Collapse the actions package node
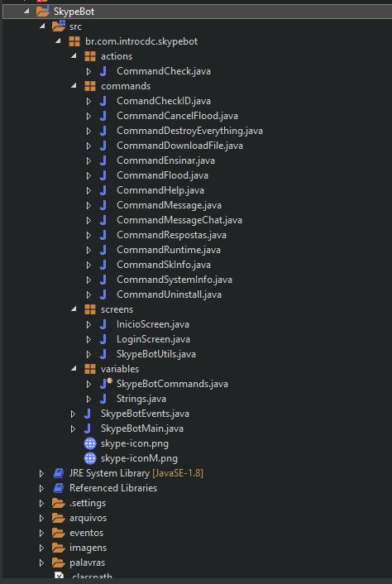 point(74,56)
